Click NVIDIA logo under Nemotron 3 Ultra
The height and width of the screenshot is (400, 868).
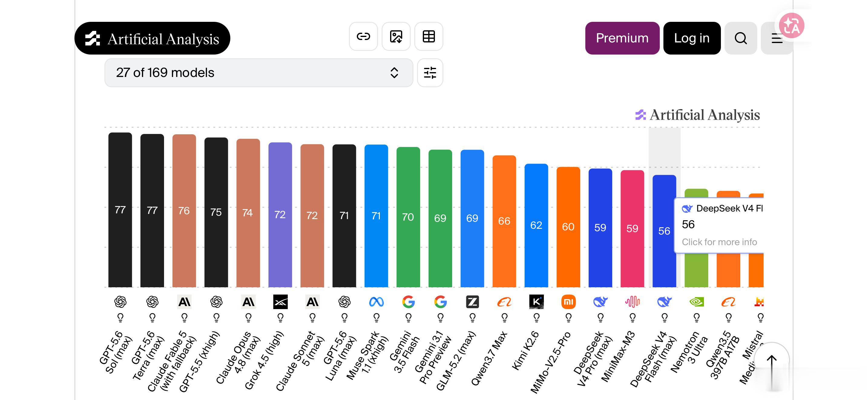pyautogui.click(x=696, y=302)
